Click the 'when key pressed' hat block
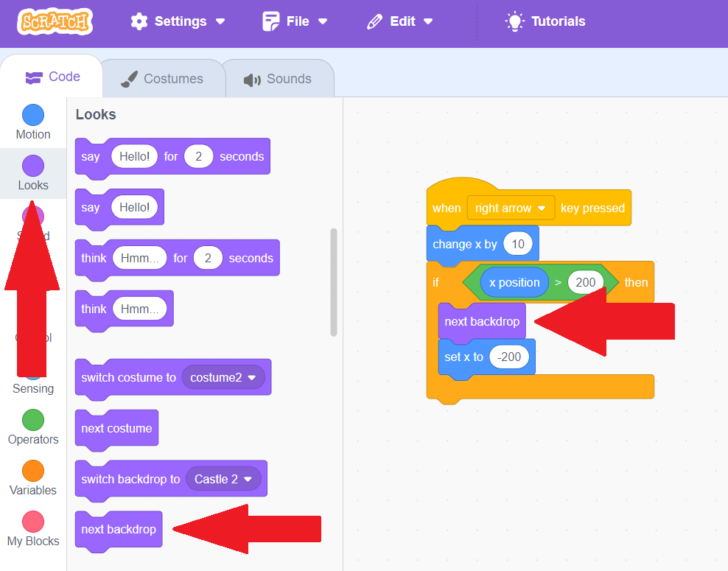This screenshot has height=571, width=728. [x=529, y=202]
